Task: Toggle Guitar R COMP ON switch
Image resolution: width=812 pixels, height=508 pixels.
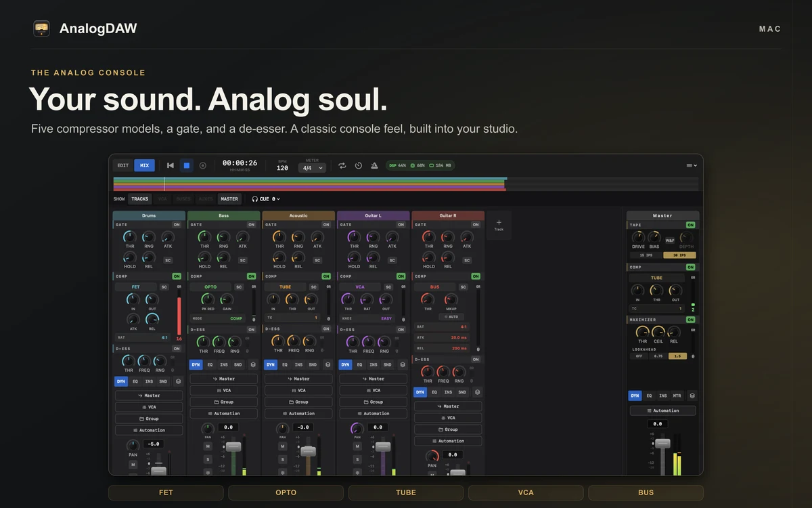Action: 476,276
